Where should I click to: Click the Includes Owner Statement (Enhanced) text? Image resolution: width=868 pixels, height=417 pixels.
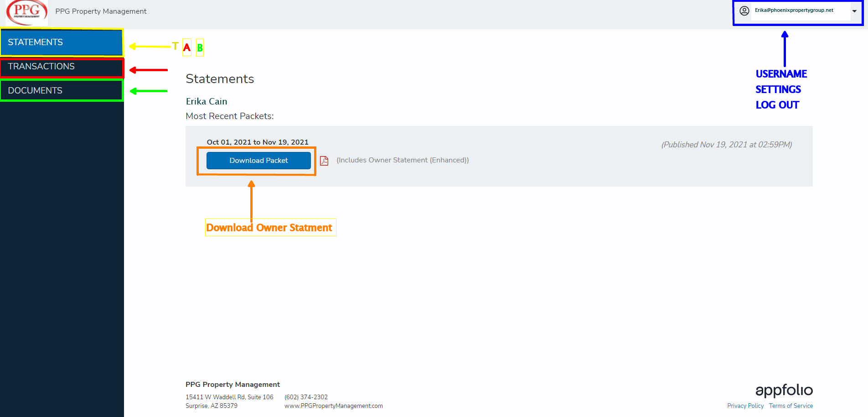(x=403, y=160)
